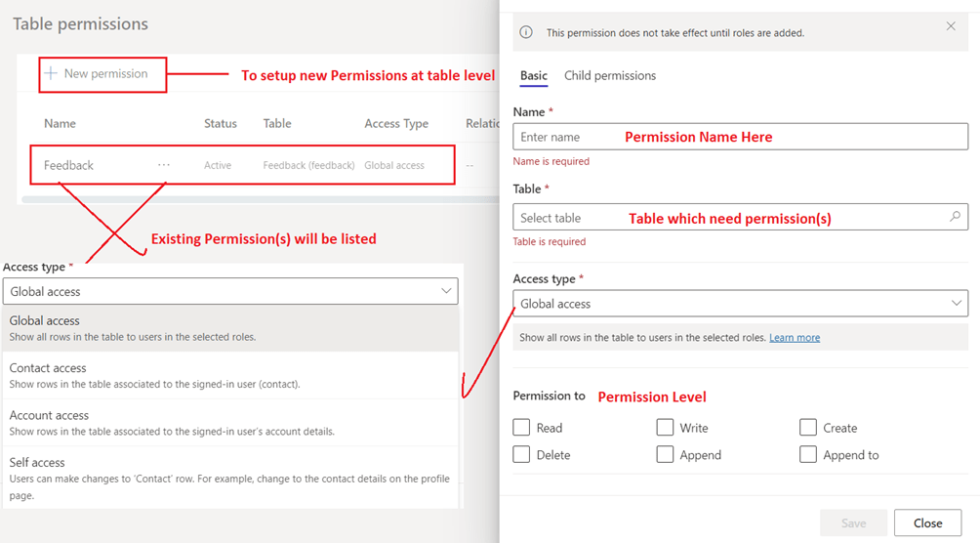
Task: Open the ellipsis menu on Feedback row
Action: [164, 165]
